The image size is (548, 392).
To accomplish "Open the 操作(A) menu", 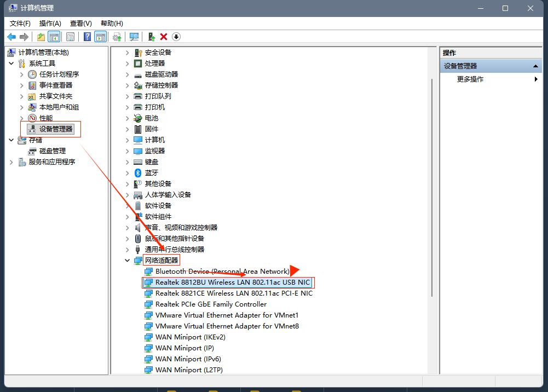I will tap(50, 24).
